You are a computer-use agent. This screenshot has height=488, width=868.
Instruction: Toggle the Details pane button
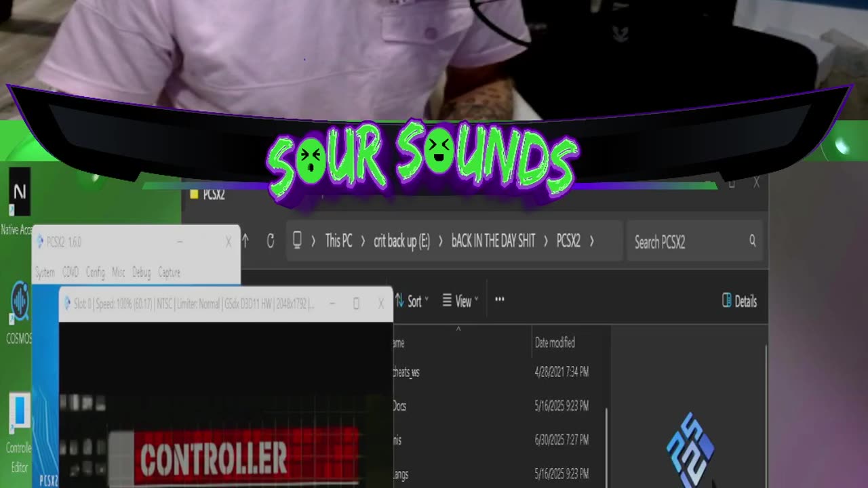tap(739, 302)
